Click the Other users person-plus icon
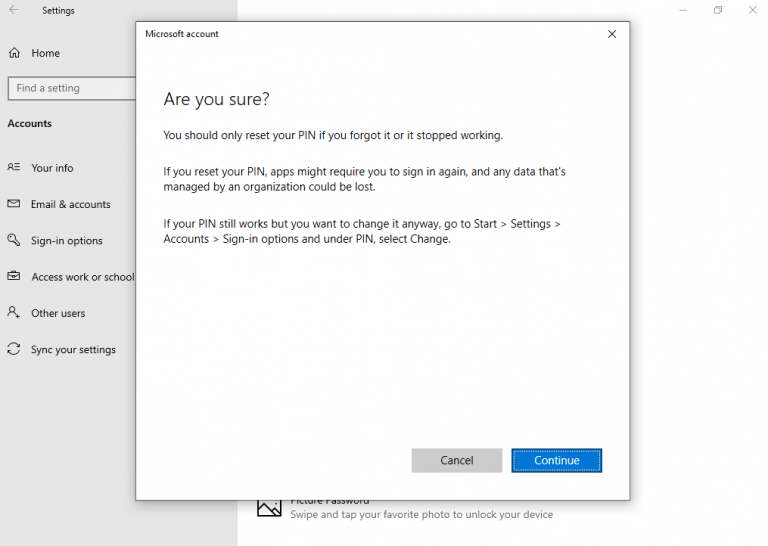This screenshot has height=546, width=768. 14,312
